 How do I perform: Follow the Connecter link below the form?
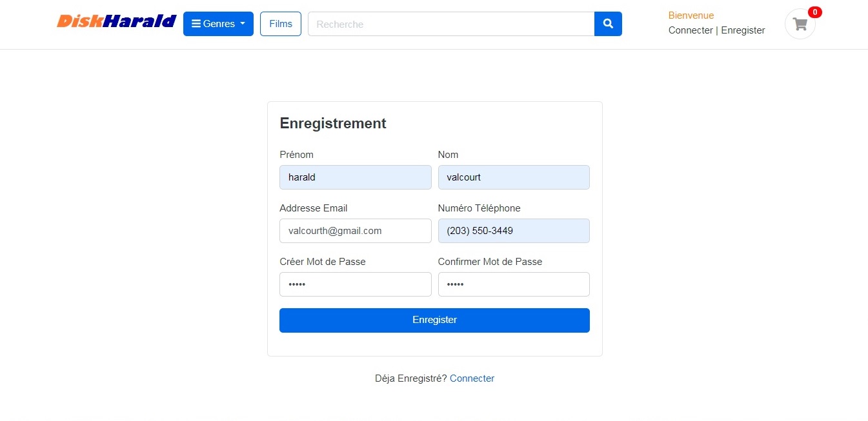[472, 378]
